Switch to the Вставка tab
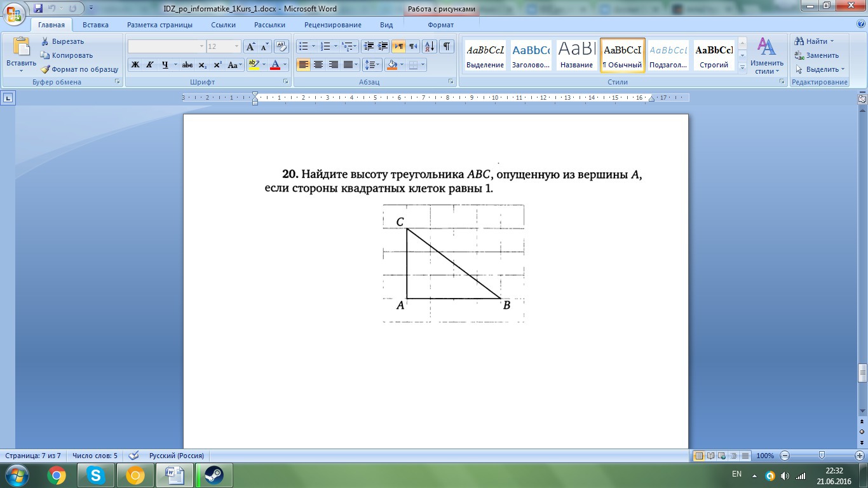 (x=95, y=25)
